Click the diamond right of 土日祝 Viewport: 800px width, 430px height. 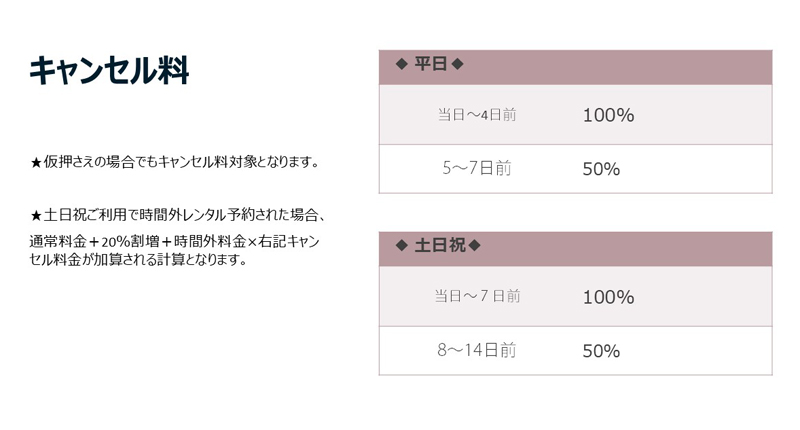[x=475, y=246]
